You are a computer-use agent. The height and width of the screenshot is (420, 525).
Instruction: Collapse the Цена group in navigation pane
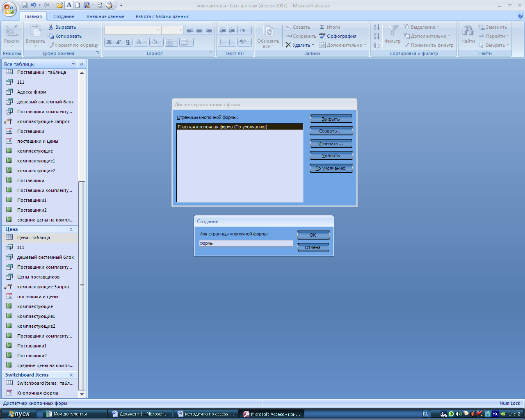pyautogui.click(x=71, y=229)
